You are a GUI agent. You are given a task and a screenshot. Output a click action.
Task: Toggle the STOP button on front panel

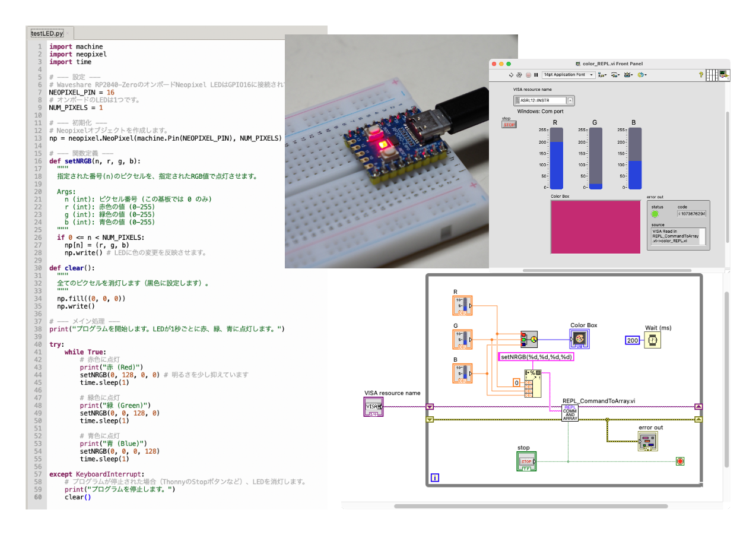tap(509, 125)
